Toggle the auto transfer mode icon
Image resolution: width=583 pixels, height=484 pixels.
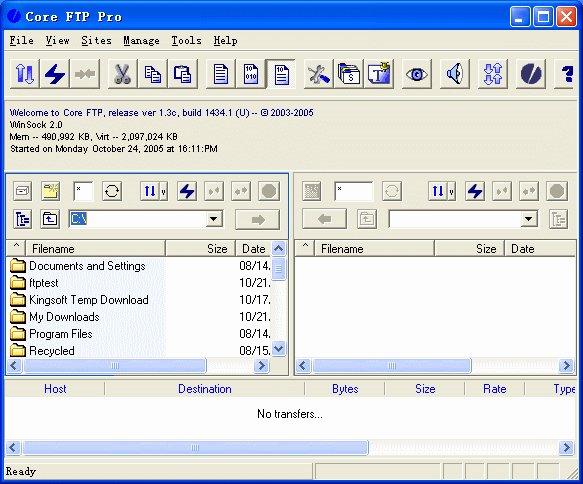(x=281, y=74)
